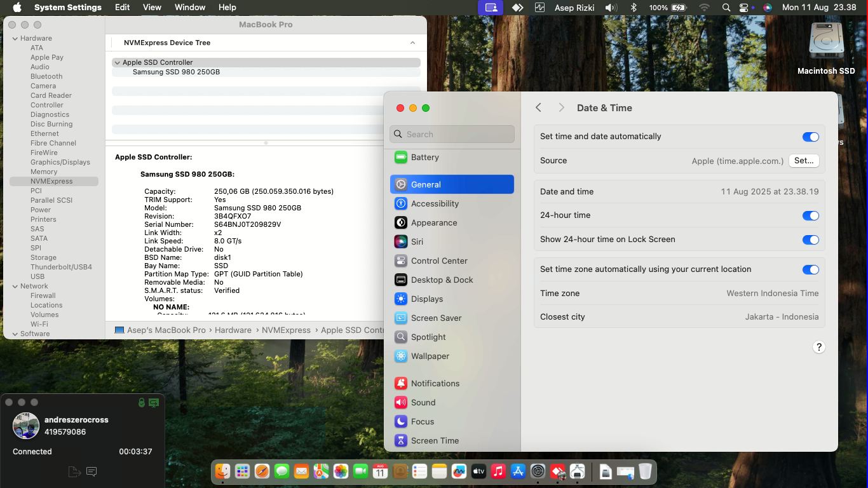
Task: Collapse the Hardware section in the sidebar
Action: (x=15, y=39)
